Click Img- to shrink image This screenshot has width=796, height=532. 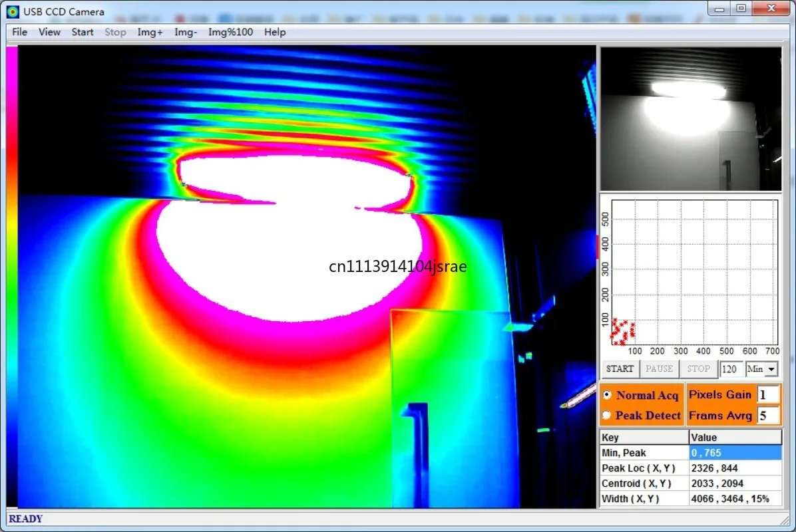coord(185,32)
